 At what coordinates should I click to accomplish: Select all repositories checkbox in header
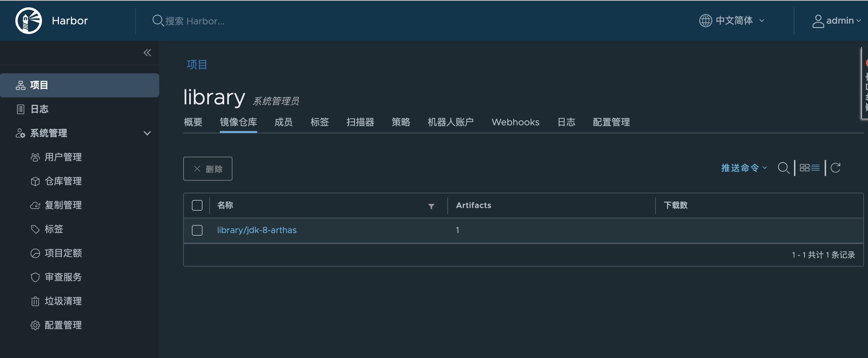coord(197,205)
